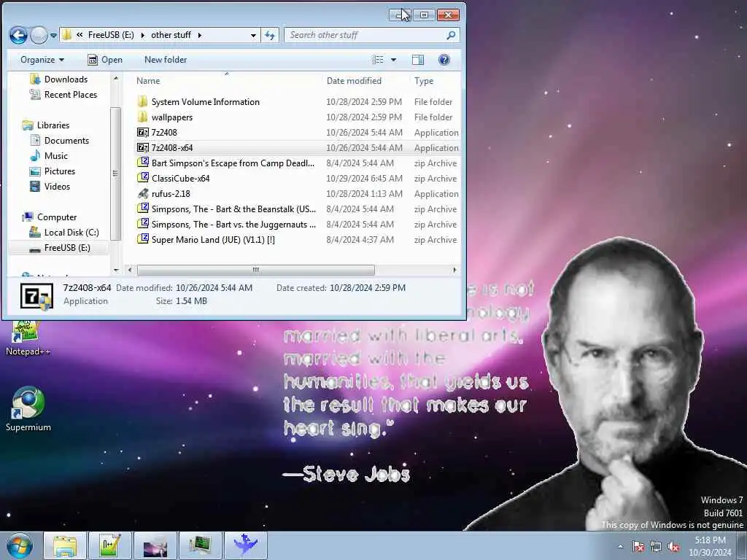Click the search magnifier icon
747x560 pixels.
click(451, 35)
